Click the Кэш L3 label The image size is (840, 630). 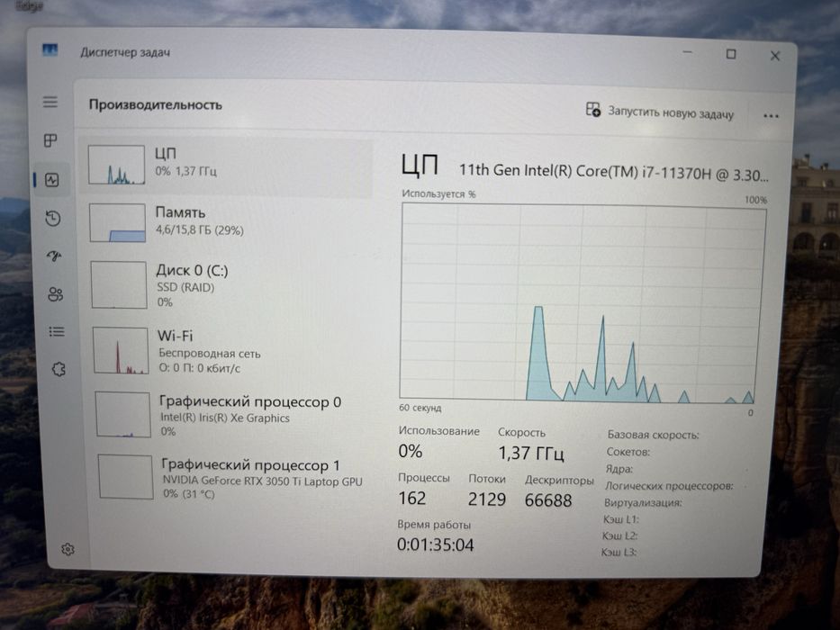[619, 552]
